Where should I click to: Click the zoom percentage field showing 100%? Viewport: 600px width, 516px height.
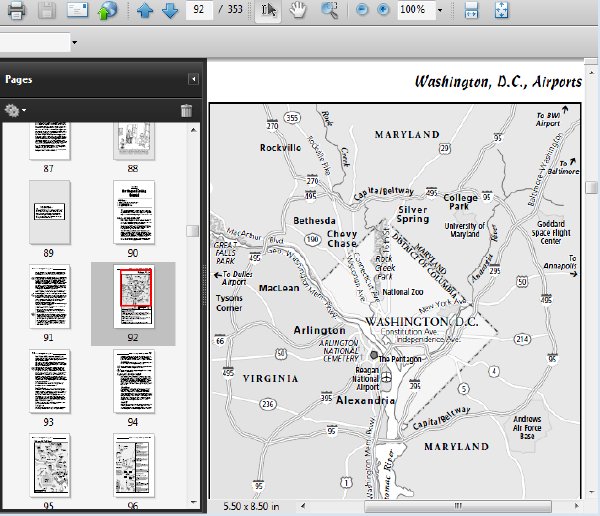coord(416,10)
